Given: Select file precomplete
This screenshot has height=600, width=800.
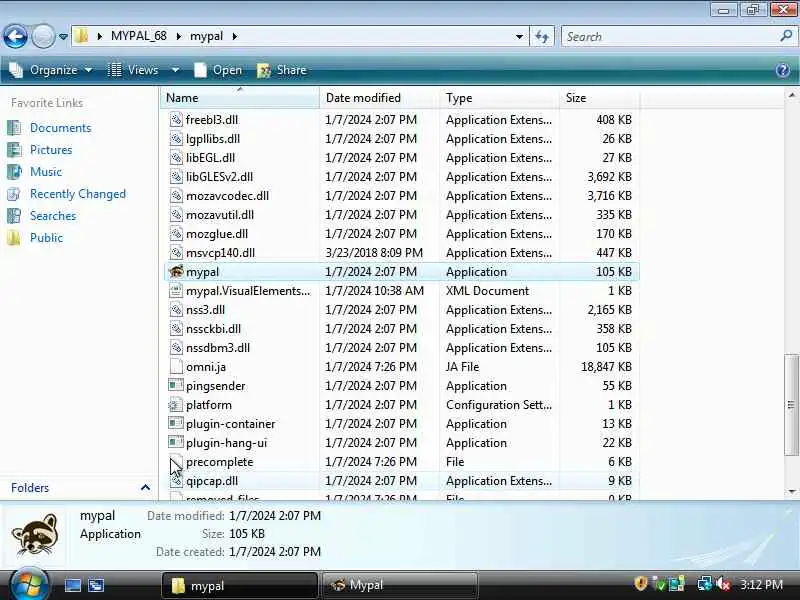Looking at the screenshot, I should coord(219,462).
